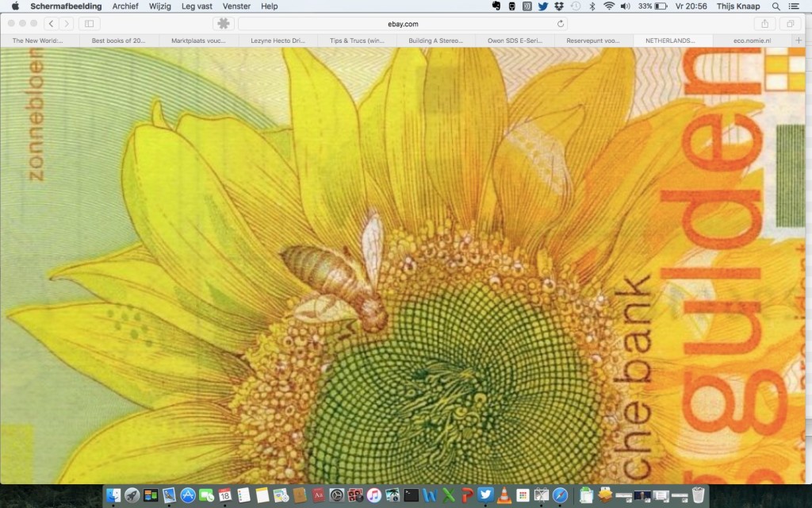Go forward with Safari's forward arrow

pyautogui.click(x=67, y=23)
